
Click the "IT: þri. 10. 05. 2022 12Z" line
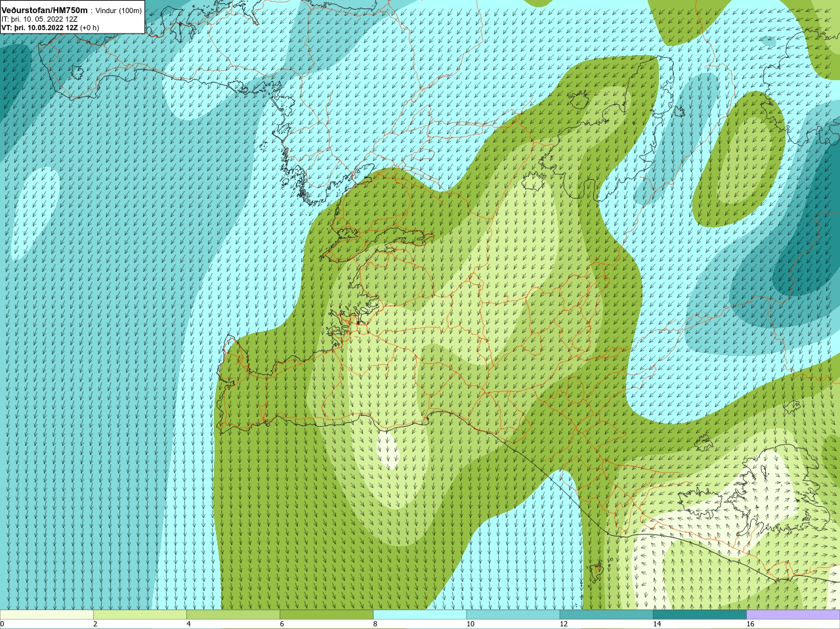[x=39, y=19]
